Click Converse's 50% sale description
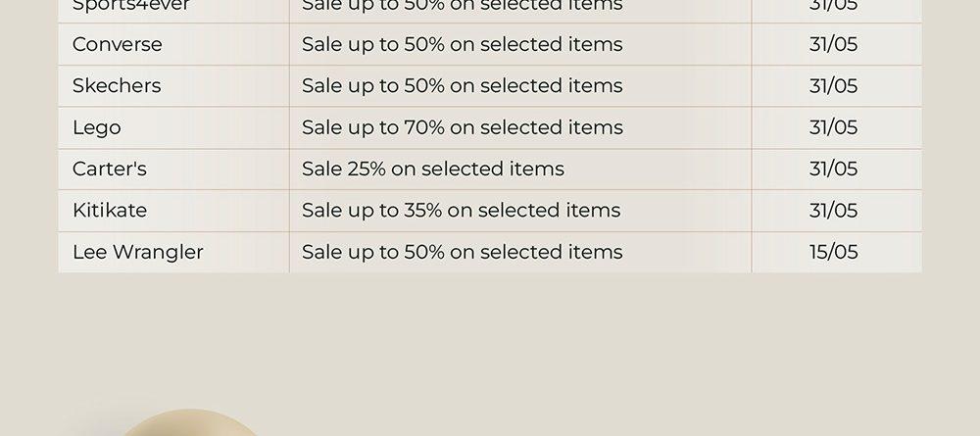 coord(462,44)
